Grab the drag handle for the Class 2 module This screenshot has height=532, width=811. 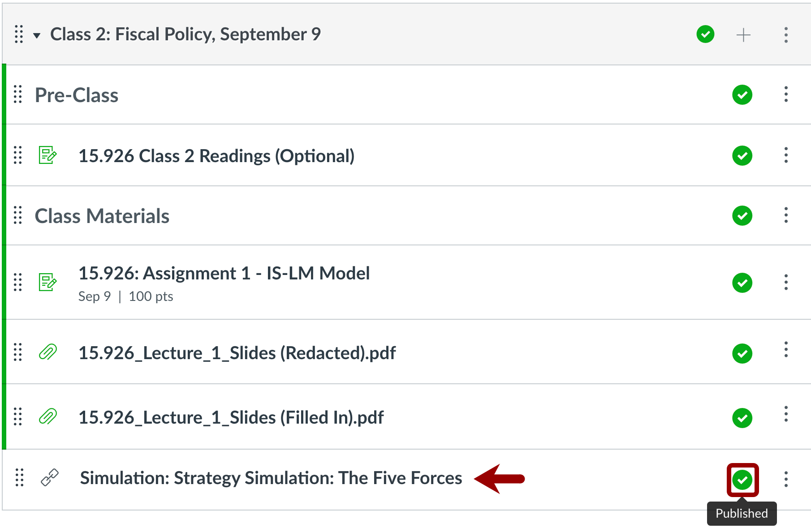[x=18, y=34]
